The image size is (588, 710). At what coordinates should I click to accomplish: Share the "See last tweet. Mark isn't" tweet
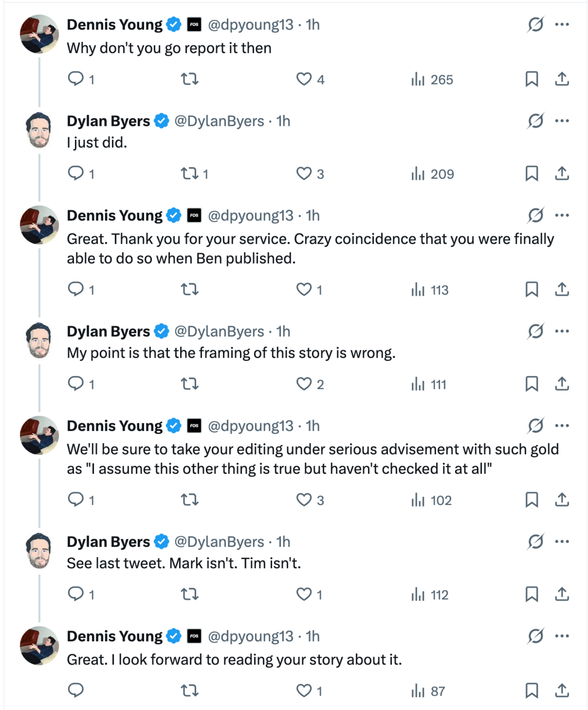pos(562,594)
